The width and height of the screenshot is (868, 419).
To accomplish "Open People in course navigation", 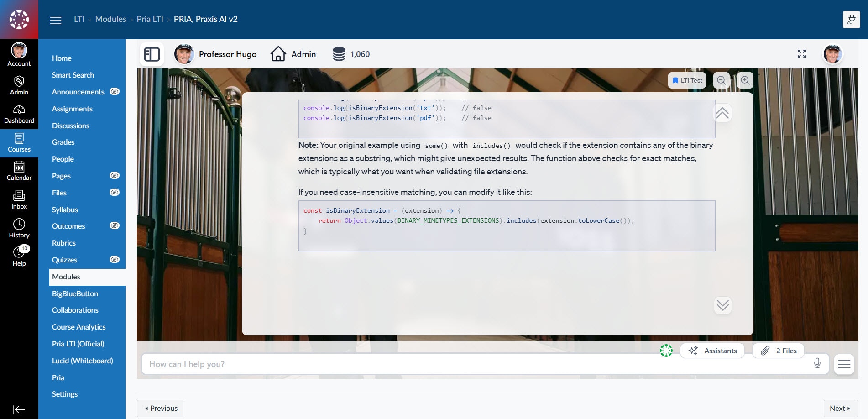I will 63,159.
